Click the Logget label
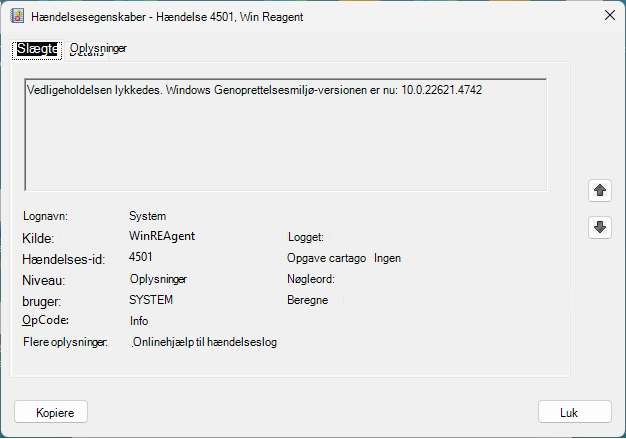Viewport: 626px width, 439px height. point(305,237)
